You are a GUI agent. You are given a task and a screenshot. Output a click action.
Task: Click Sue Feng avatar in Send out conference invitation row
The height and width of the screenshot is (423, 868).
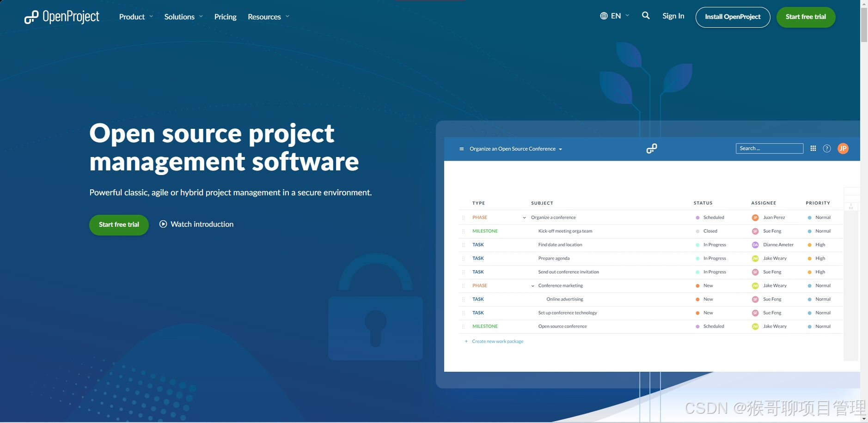pos(755,272)
